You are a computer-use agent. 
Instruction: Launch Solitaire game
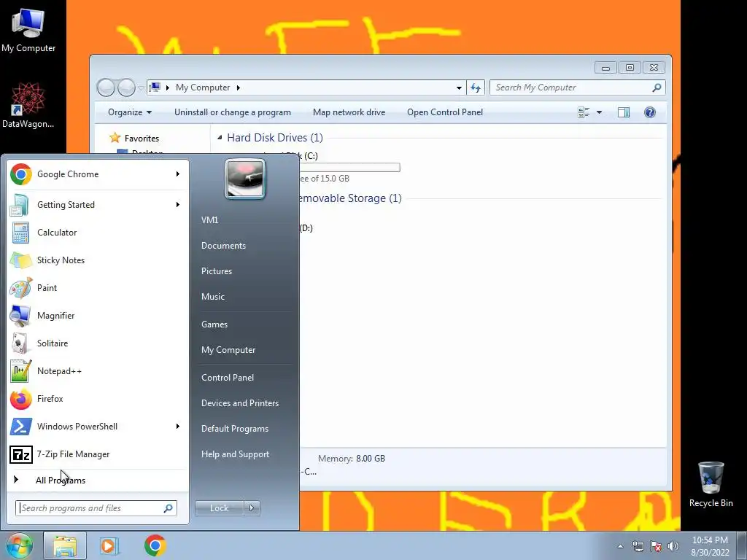point(97,343)
